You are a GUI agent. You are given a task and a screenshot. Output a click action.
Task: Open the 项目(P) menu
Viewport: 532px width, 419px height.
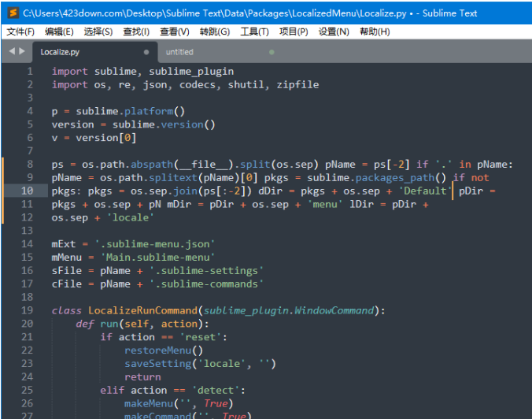294,32
